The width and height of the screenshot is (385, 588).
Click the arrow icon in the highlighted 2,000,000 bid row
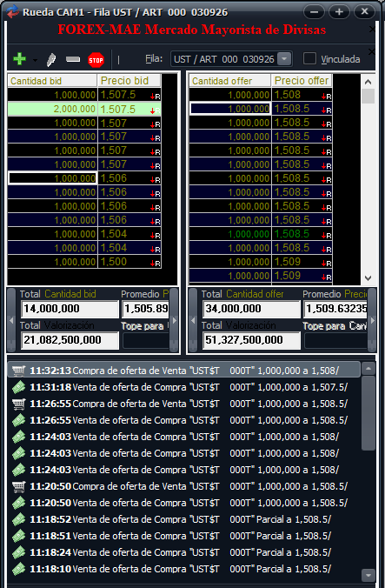coord(153,110)
